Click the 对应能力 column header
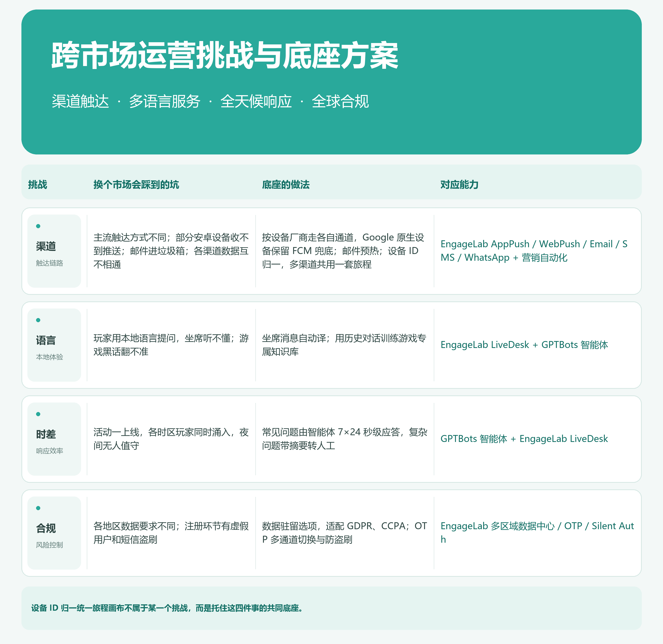Image resolution: width=663 pixels, height=644 pixels. 459,185
